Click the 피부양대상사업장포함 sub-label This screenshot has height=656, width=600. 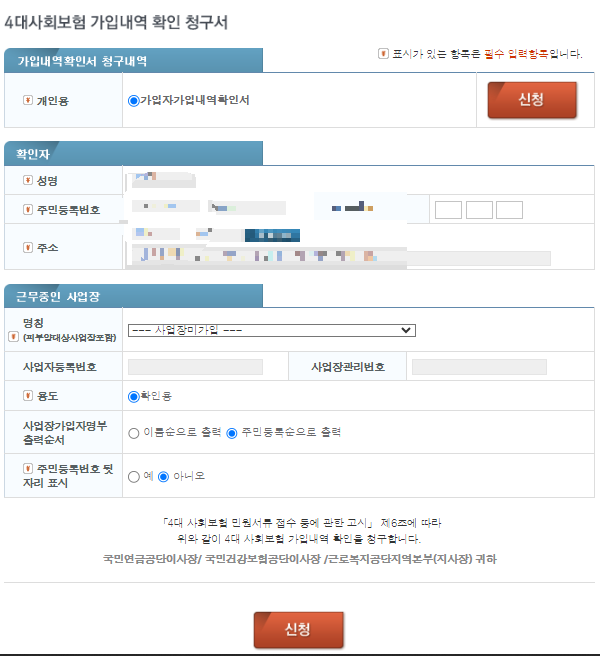point(69,338)
